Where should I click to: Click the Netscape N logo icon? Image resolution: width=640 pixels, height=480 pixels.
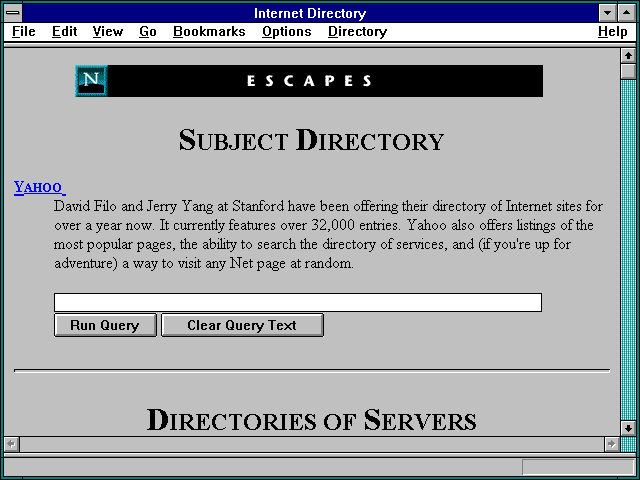(x=91, y=81)
